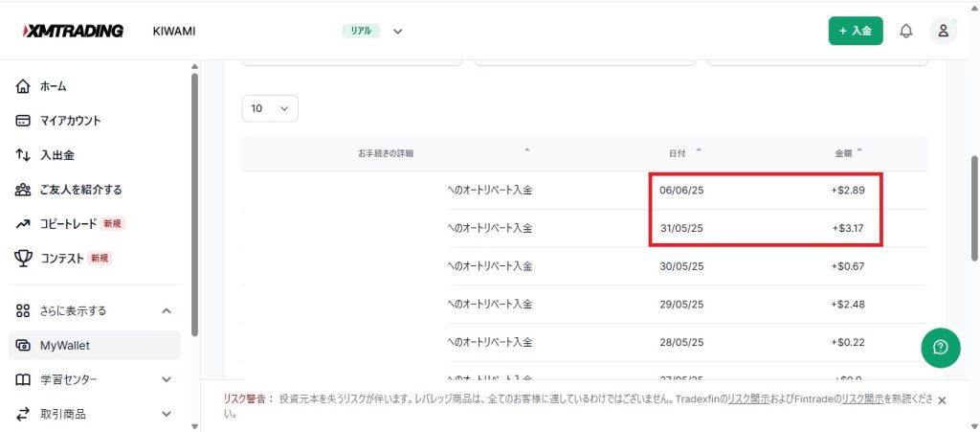This screenshot has height=432, width=980.
Task: Expand the 学習センター menu
Action: coord(167,379)
